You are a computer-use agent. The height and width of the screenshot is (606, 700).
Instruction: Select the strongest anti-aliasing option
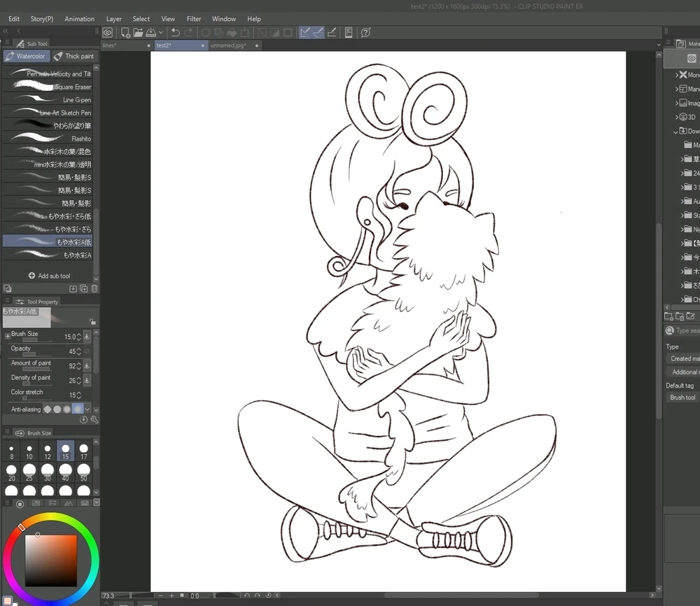[x=77, y=409]
